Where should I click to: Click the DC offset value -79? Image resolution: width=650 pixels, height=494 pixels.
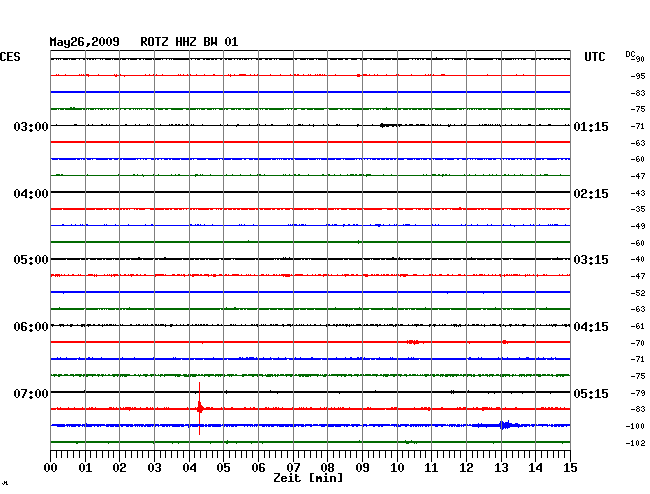(638, 393)
